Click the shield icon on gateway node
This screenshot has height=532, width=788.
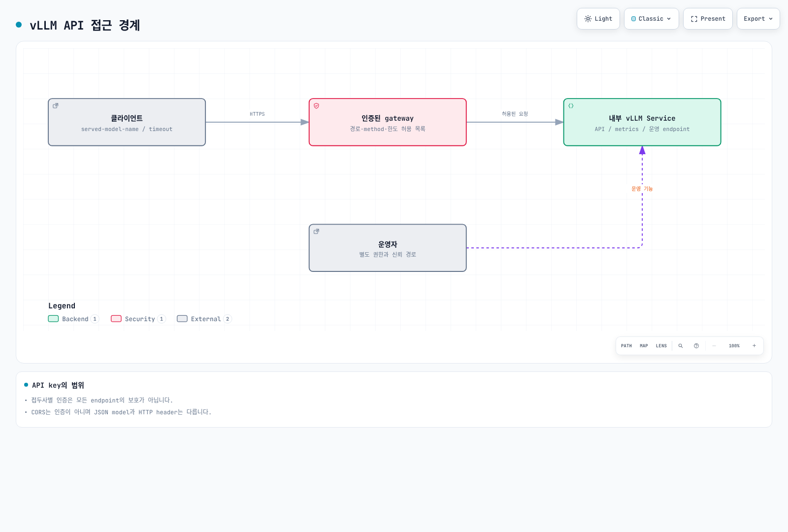[x=317, y=105]
